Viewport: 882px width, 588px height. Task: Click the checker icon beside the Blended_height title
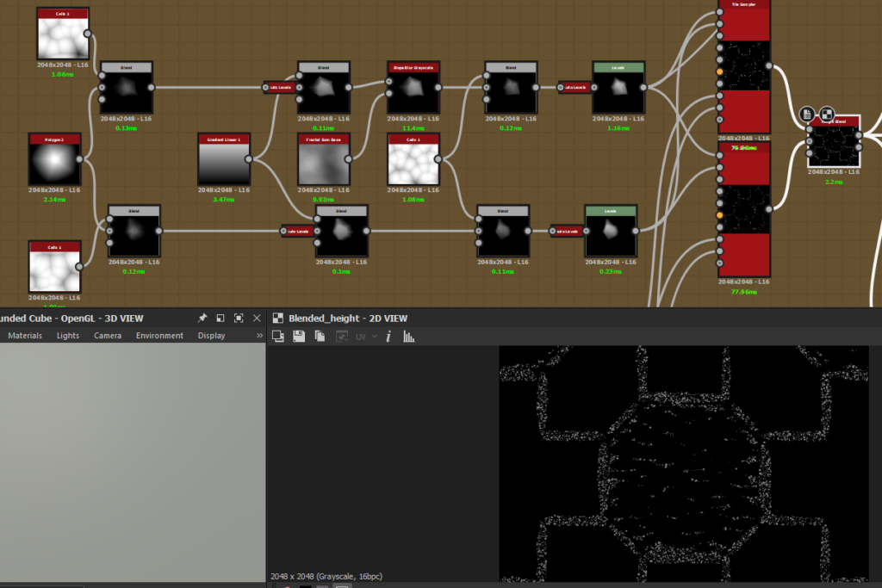pyautogui.click(x=278, y=319)
